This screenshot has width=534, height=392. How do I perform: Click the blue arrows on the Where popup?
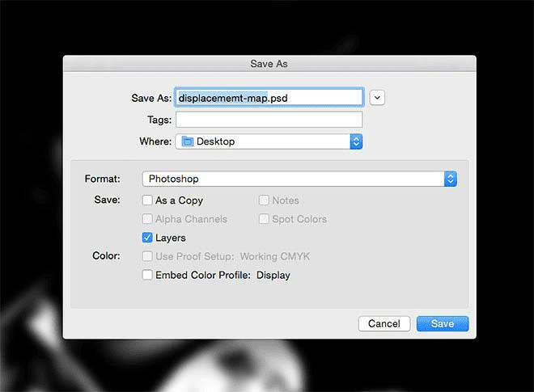click(x=355, y=141)
